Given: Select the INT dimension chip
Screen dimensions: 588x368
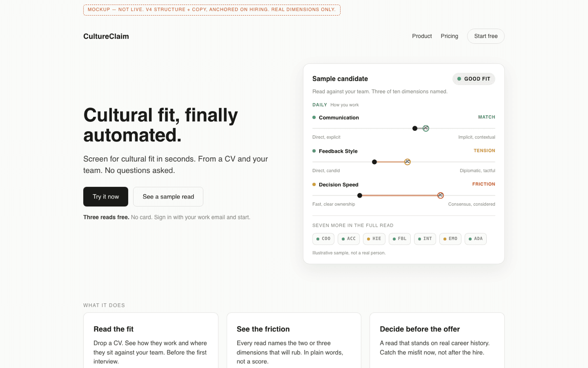Looking at the screenshot, I should pyautogui.click(x=425, y=239).
